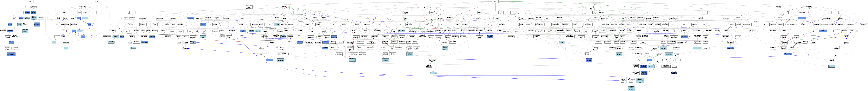Select the 'cell motility' node
Screen dimensions: 868x91
click(x=432, y=12)
